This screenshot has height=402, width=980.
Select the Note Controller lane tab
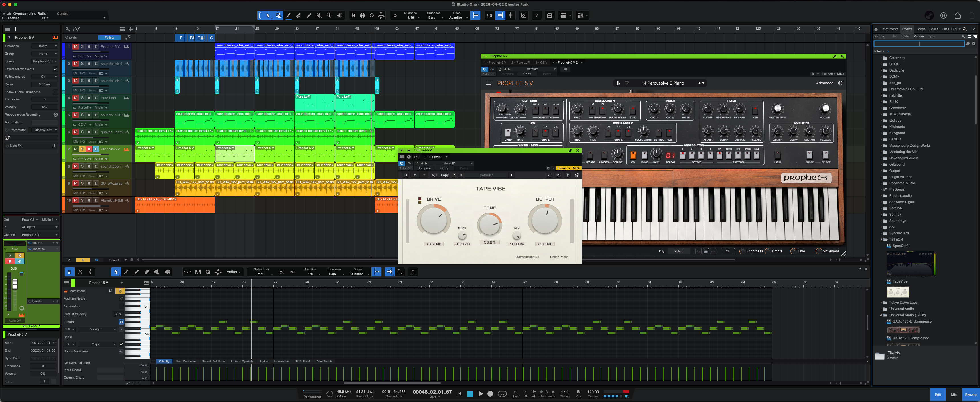point(186,362)
